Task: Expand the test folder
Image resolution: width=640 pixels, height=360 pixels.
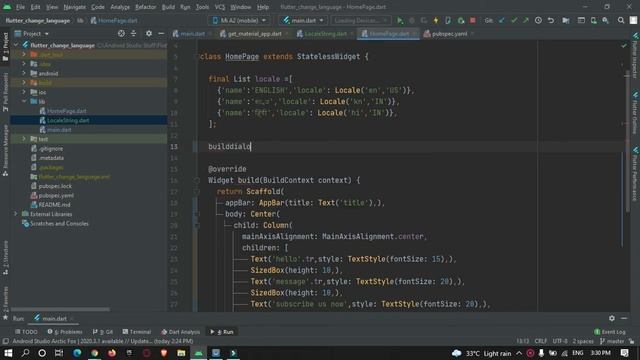Action: [x=24, y=139]
